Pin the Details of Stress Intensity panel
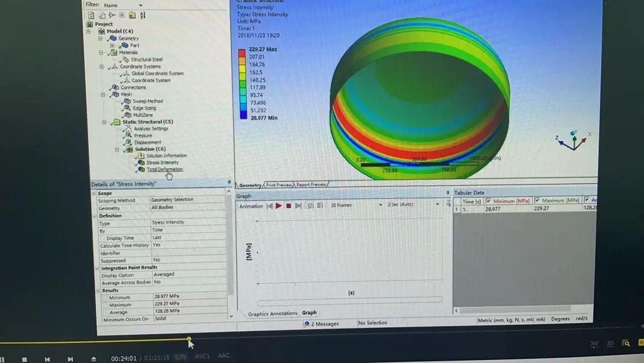This screenshot has height=363, width=644. tap(229, 182)
